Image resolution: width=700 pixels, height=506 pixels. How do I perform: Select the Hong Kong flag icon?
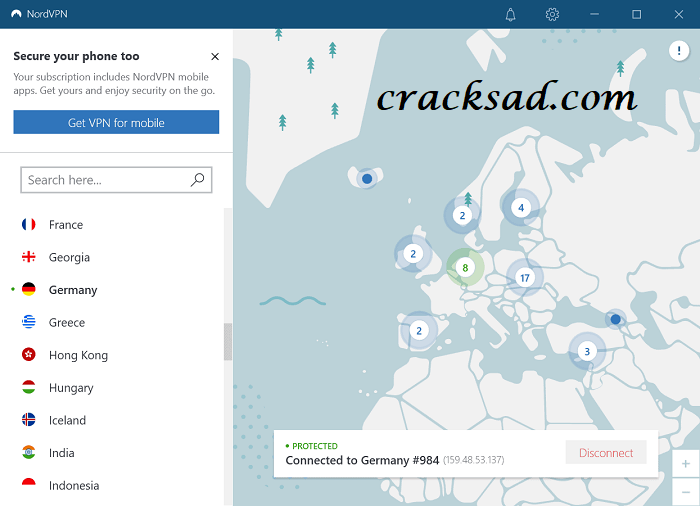[x=29, y=355]
